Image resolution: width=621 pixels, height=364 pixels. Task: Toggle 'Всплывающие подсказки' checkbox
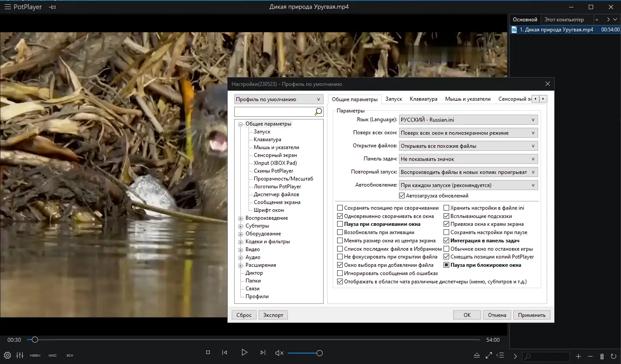447,216
